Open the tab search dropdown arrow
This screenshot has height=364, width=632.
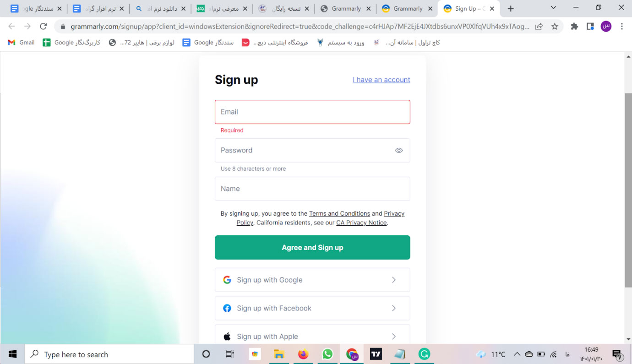(553, 8)
